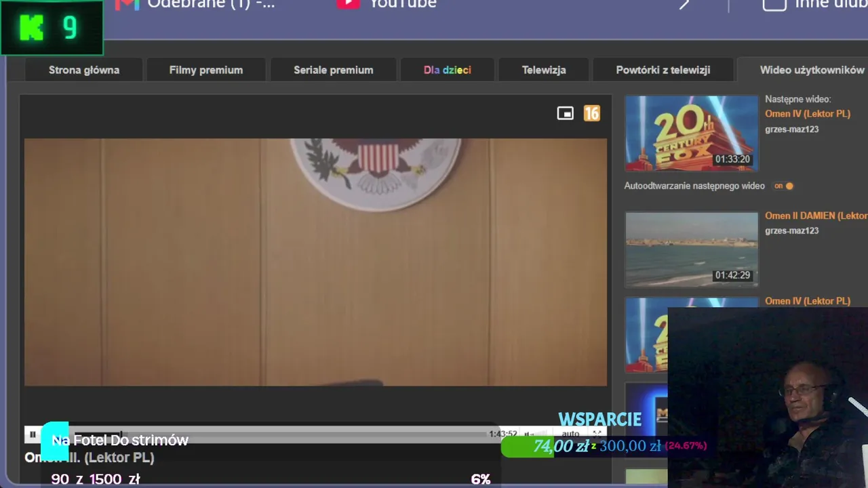Click the volume icon in the player bar
This screenshot has width=868, height=488.
click(529, 434)
